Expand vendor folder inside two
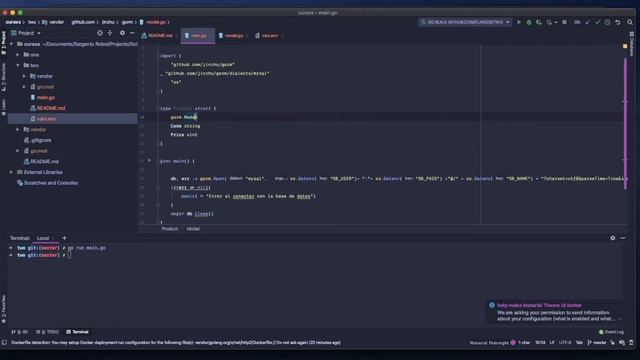The height and width of the screenshot is (360, 640). (x=24, y=76)
